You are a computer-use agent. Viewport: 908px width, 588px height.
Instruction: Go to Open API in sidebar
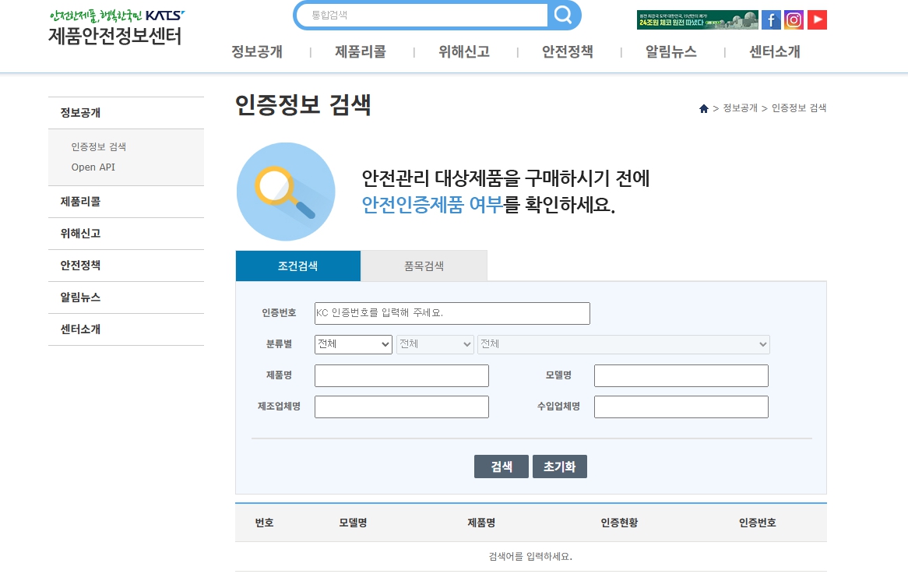(x=93, y=167)
